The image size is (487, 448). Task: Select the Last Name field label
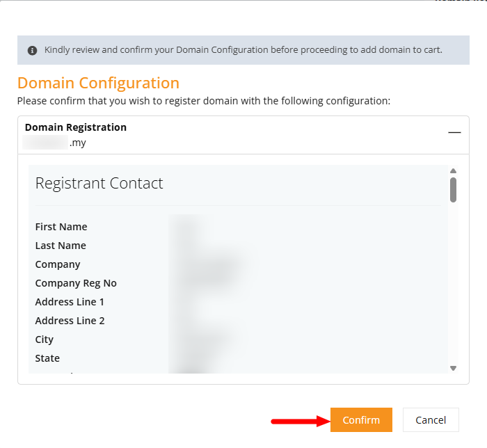click(x=61, y=246)
